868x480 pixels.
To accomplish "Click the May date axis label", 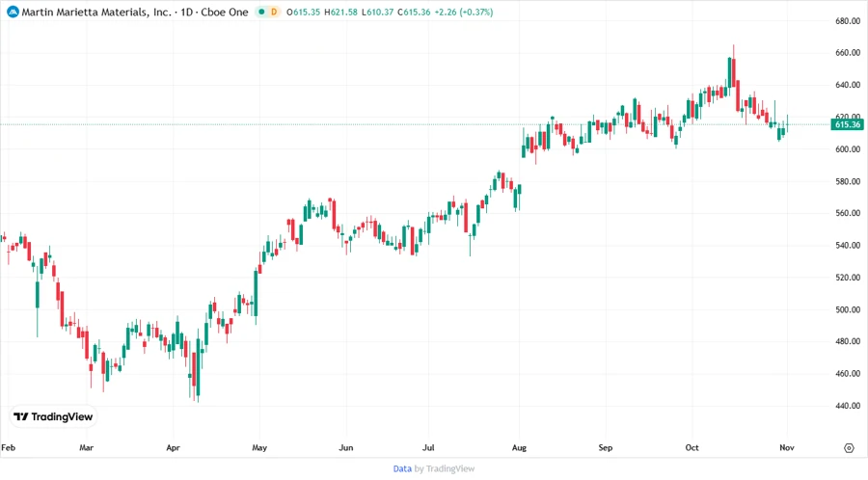I will point(259,447).
